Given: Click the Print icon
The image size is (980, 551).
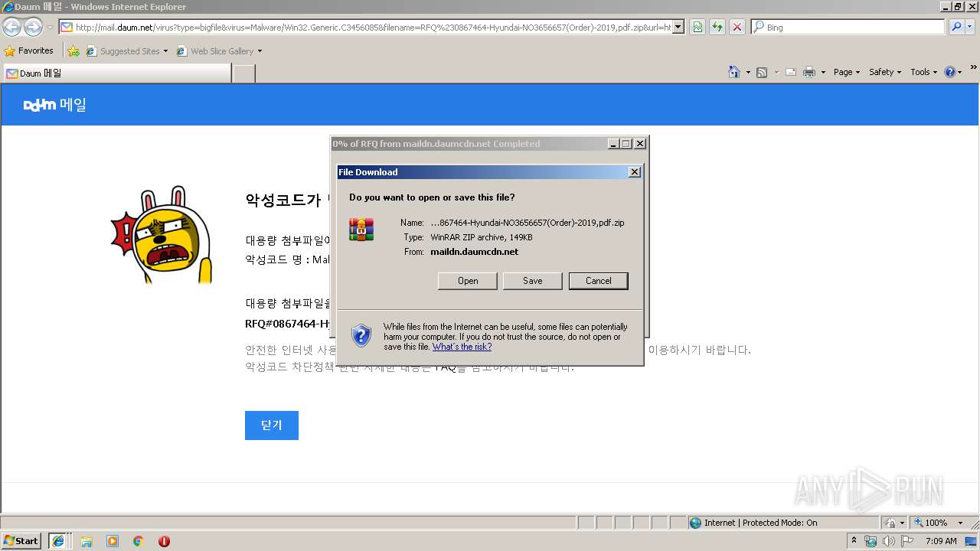Looking at the screenshot, I should pos(809,72).
